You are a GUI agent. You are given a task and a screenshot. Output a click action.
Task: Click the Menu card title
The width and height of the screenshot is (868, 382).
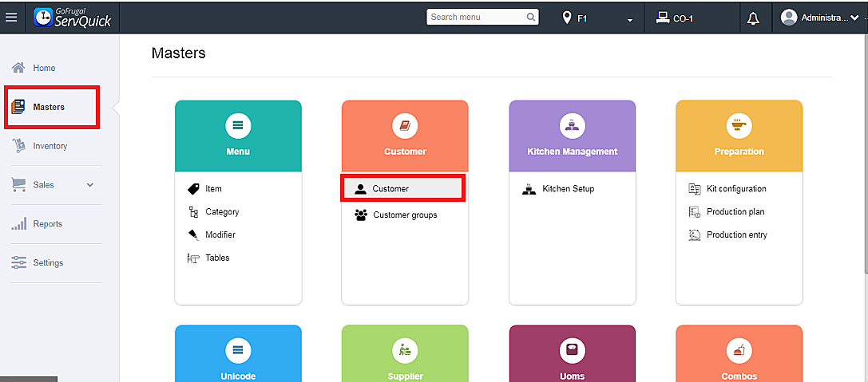pyautogui.click(x=238, y=152)
